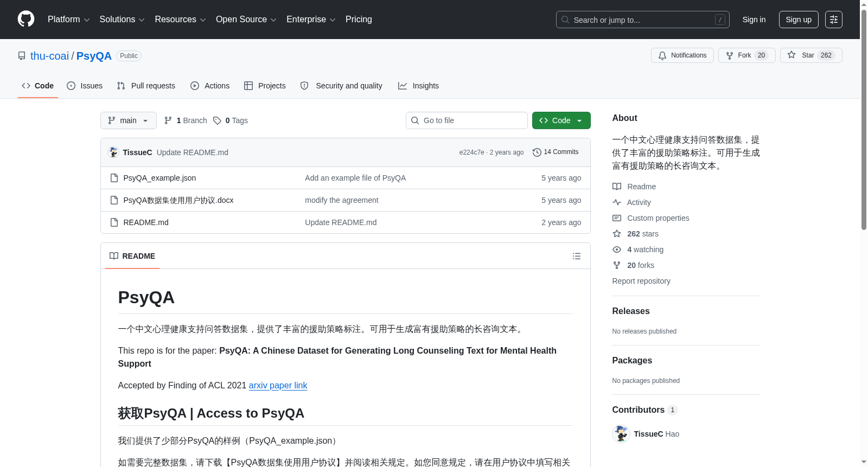Open appearance settings icon in header
Screen dimensions: 868x467
(834, 20)
